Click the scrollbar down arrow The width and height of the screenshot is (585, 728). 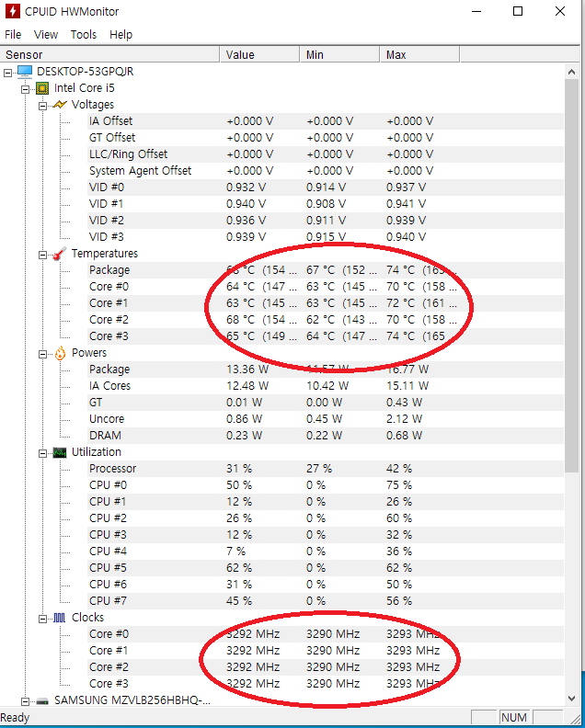point(571,699)
